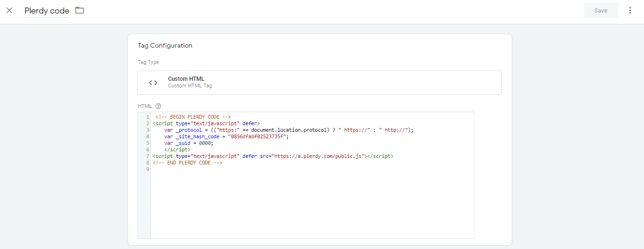Screen dimensions: 644x249
Task: Click the Tag Configuration heading
Action: tap(165, 46)
